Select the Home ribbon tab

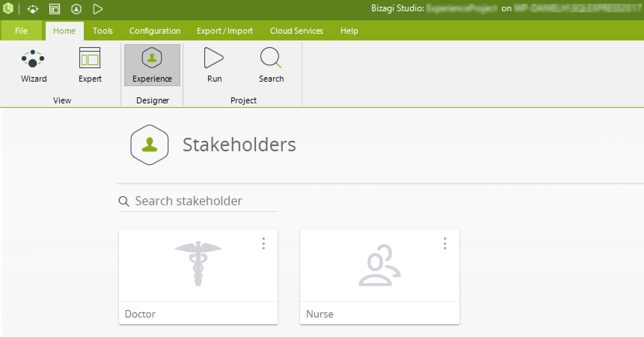pos(64,31)
